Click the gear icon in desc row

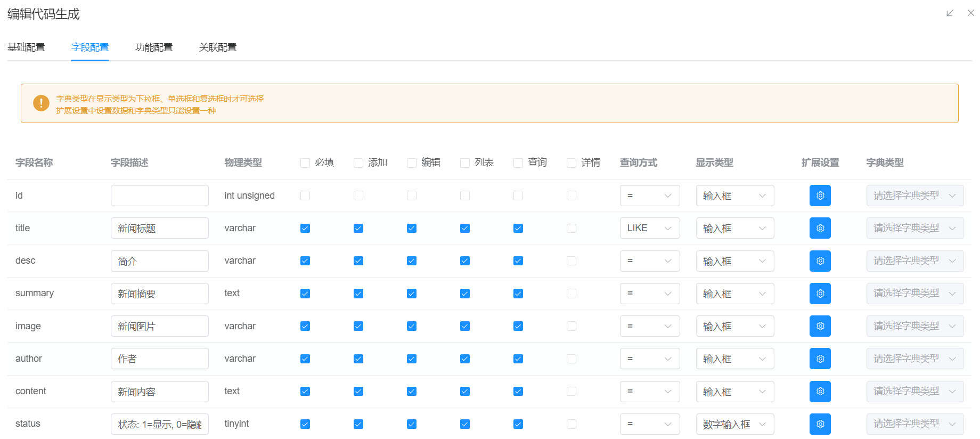pos(820,261)
